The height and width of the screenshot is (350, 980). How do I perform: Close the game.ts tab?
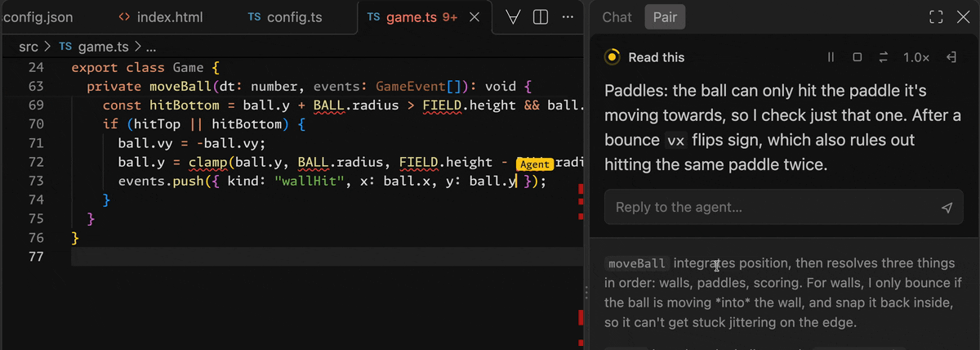(475, 17)
